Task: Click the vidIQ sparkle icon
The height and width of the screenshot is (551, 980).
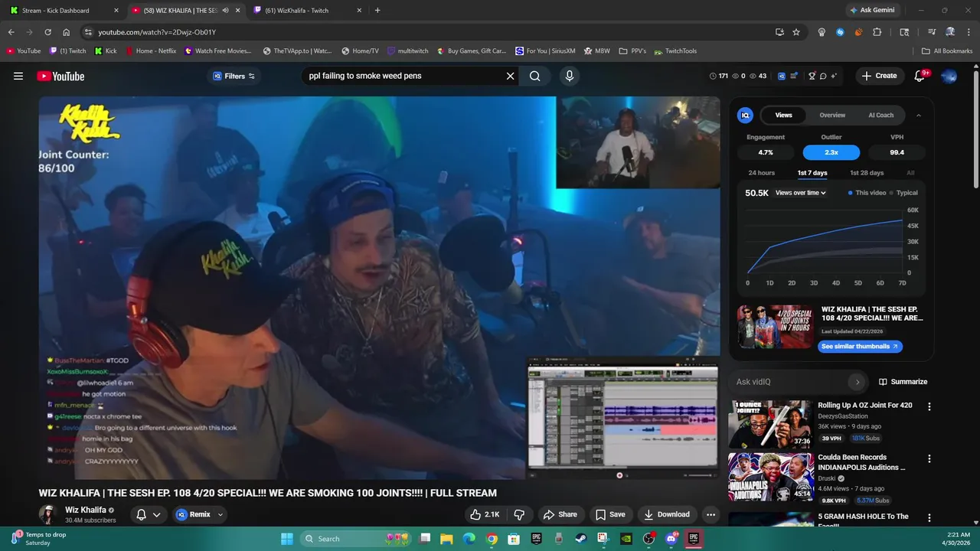Action: [834, 76]
